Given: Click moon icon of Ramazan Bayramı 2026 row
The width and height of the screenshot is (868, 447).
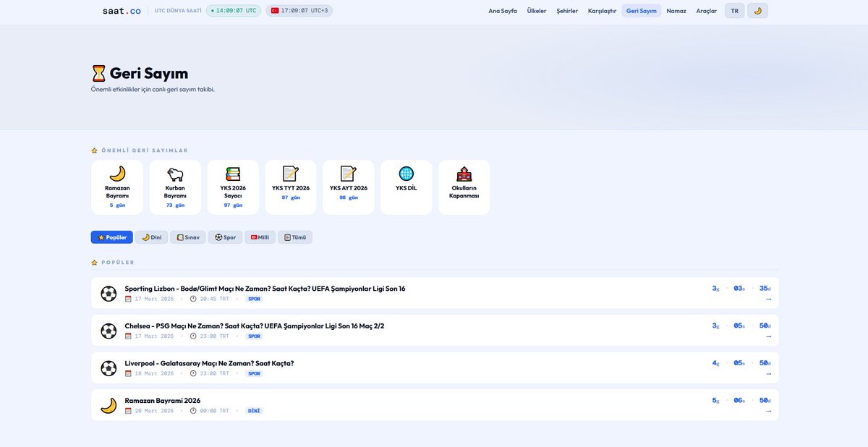Looking at the screenshot, I should 109,406.
